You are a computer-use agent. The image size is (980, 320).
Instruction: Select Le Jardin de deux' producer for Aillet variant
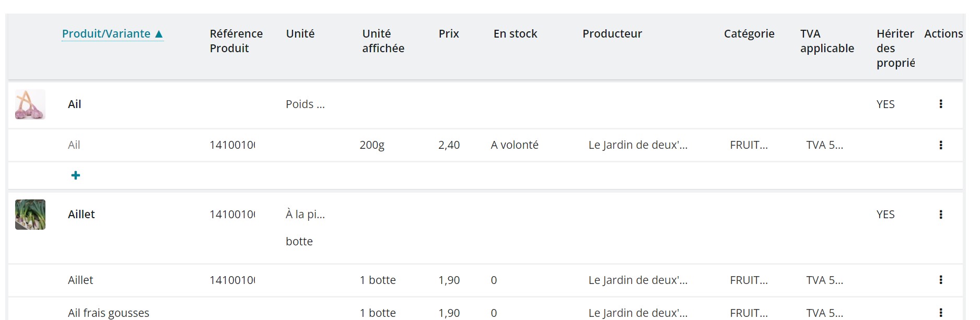pyautogui.click(x=638, y=280)
